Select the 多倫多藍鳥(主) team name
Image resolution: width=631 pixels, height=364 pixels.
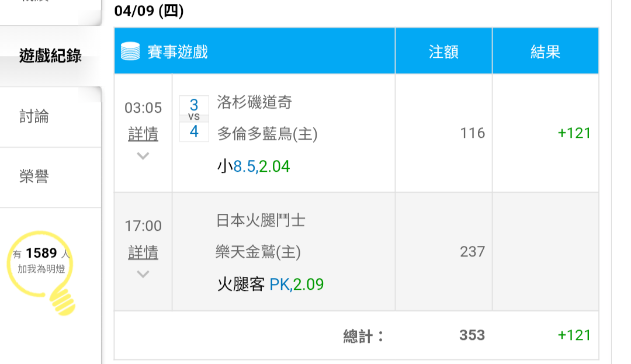click(x=267, y=134)
